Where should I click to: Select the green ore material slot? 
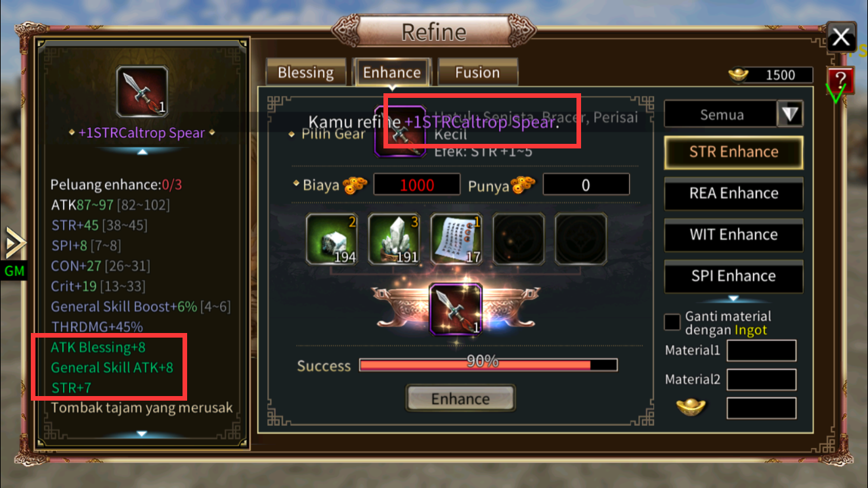tap(331, 239)
